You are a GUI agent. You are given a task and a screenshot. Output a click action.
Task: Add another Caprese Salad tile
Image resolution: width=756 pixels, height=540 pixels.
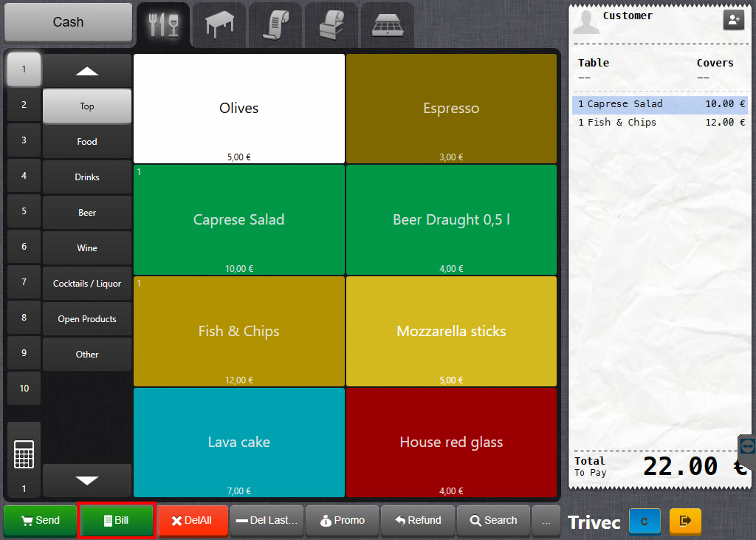239,220
